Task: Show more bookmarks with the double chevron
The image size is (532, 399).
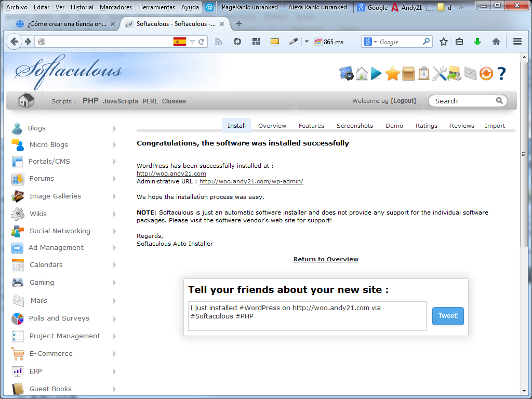Action: [x=460, y=7]
